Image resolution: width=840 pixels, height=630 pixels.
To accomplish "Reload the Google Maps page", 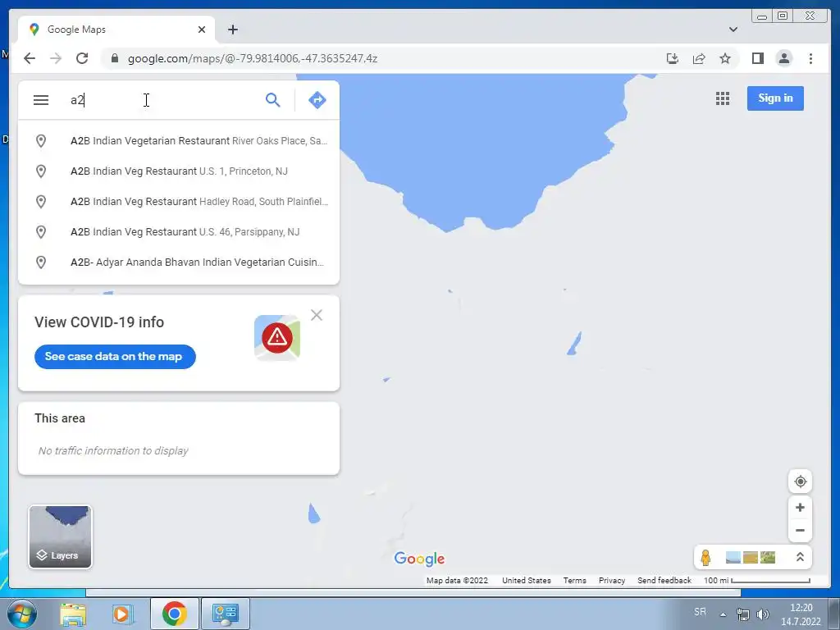I will 82,58.
